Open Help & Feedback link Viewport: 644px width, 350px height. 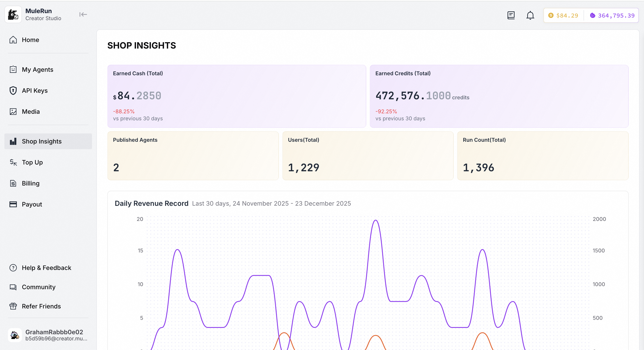point(46,268)
